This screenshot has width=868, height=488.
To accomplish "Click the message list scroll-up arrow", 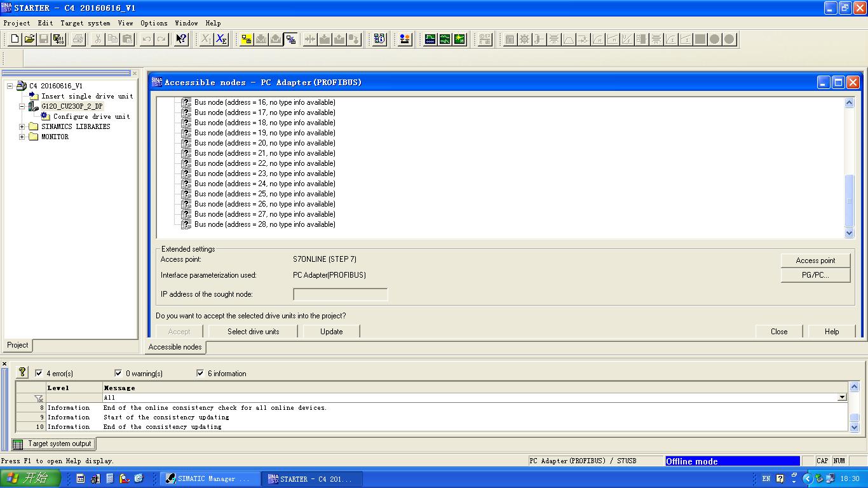I will point(855,386).
